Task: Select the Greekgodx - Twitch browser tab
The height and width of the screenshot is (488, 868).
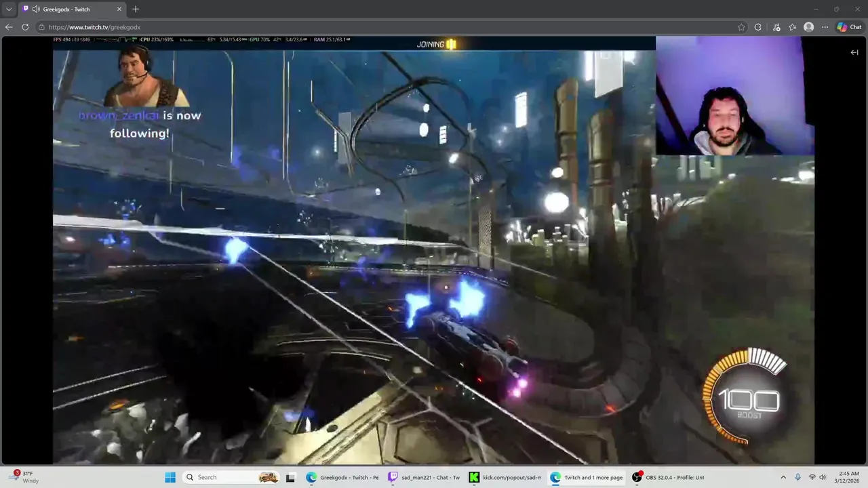Action: click(72, 9)
